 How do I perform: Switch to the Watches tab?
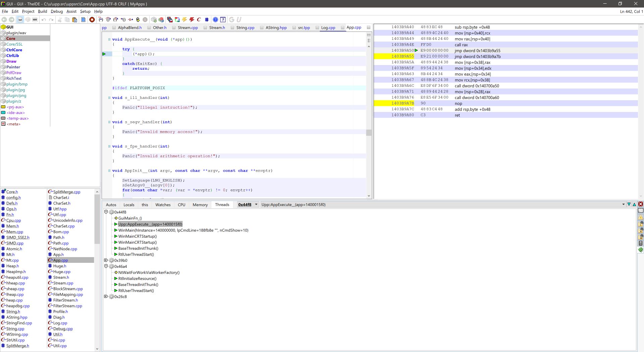coord(163,205)
